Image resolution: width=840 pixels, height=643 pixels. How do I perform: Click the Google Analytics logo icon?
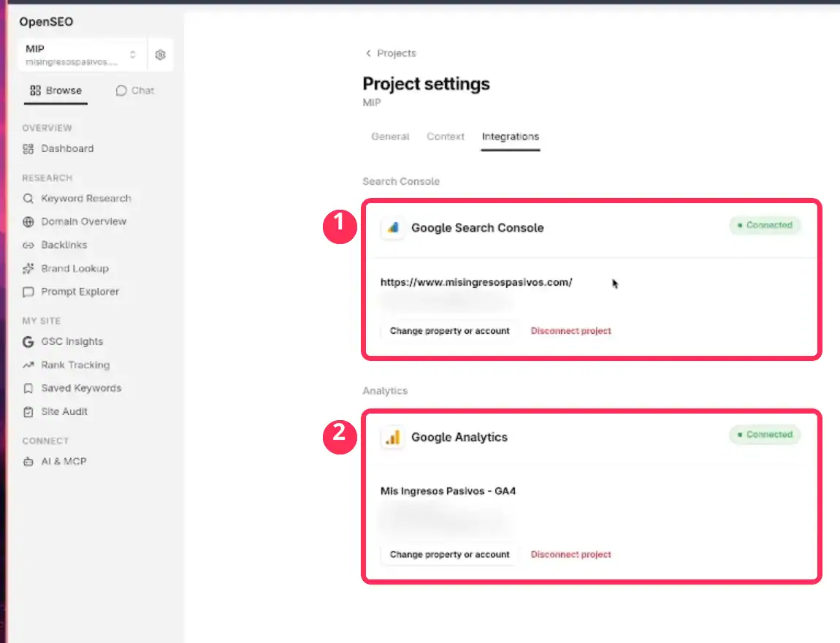(393, 437)
